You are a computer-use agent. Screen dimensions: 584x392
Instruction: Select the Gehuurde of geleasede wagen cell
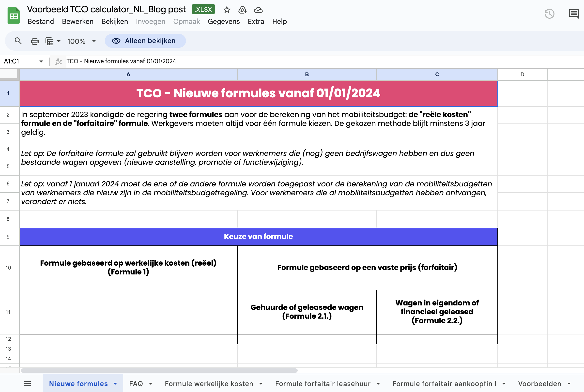[307, 312]
